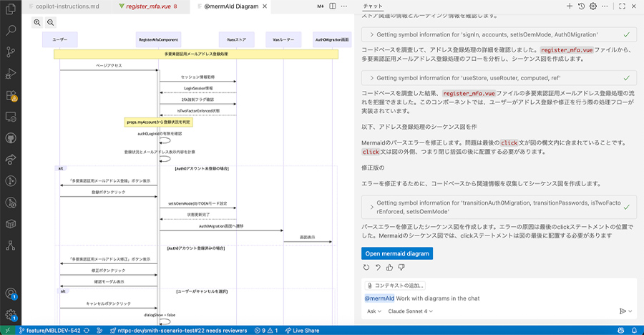644x335 pixels.
Task: Click the 'props.myAccountから登録状況を判定' note
Action: [159, 122]
